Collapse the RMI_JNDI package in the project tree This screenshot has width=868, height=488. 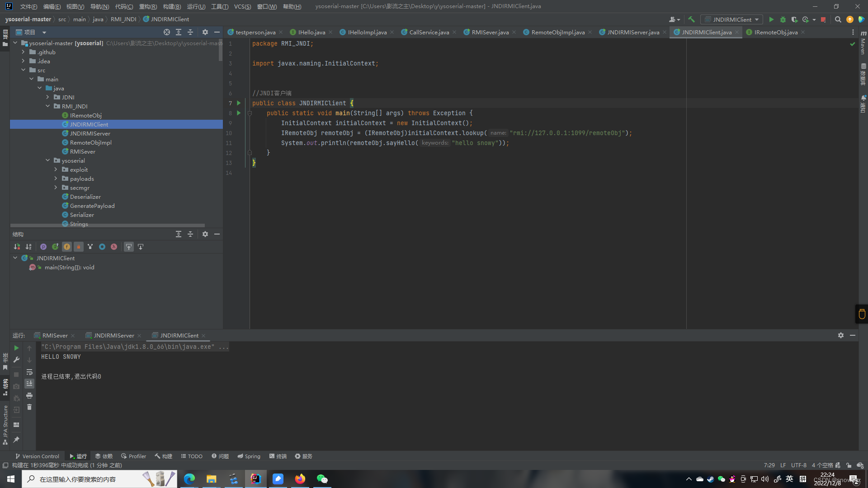(48, 106)
